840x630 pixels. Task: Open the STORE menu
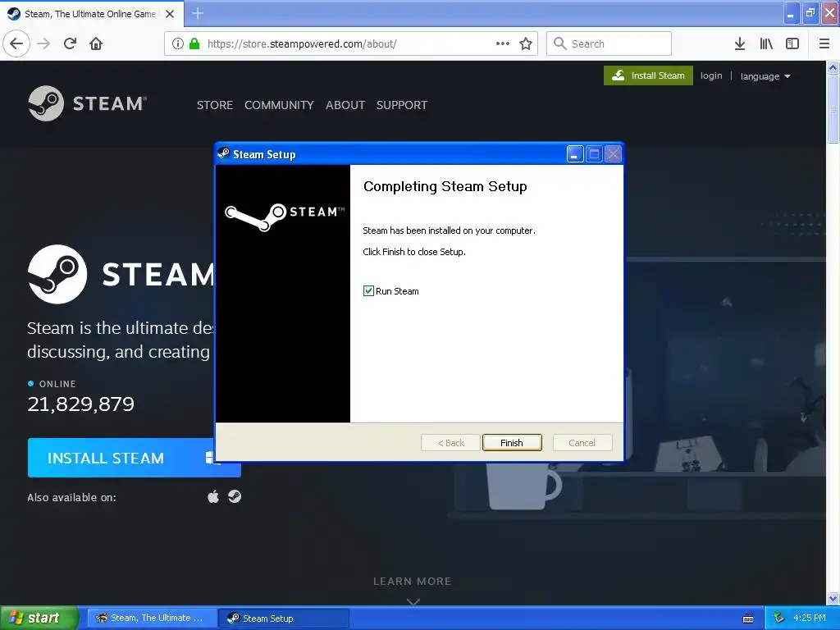[x=215, y=105]
